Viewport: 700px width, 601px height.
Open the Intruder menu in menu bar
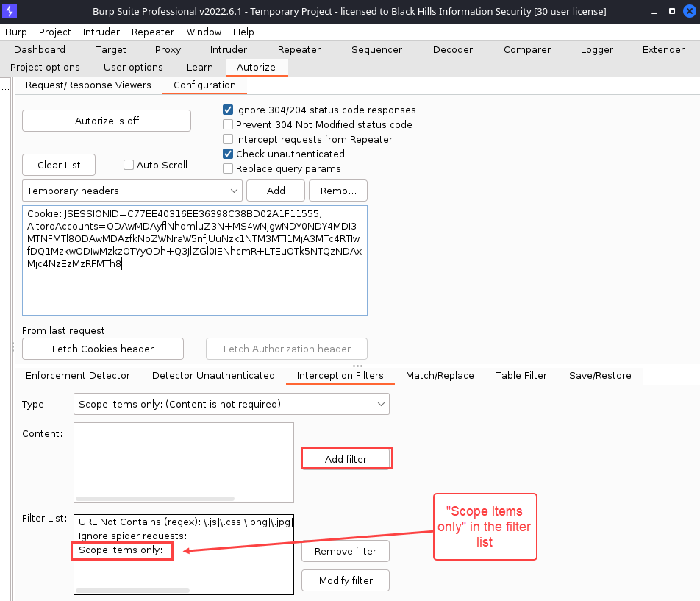point(101,32)
